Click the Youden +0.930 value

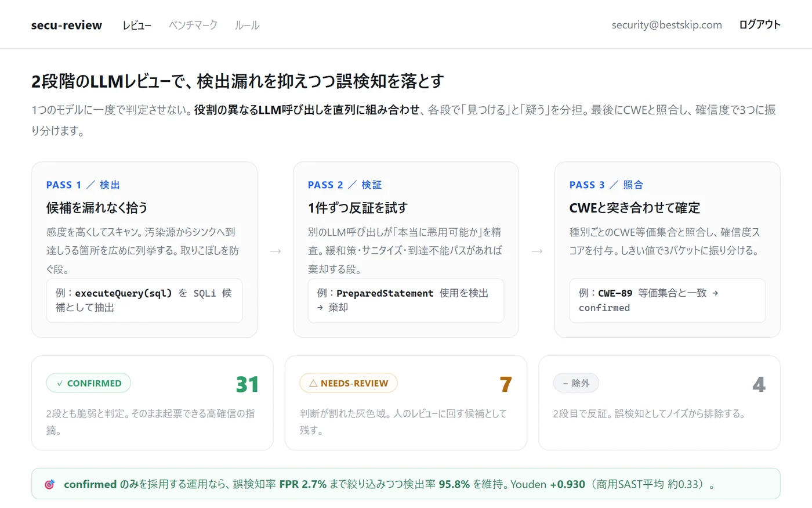point(548,484)
